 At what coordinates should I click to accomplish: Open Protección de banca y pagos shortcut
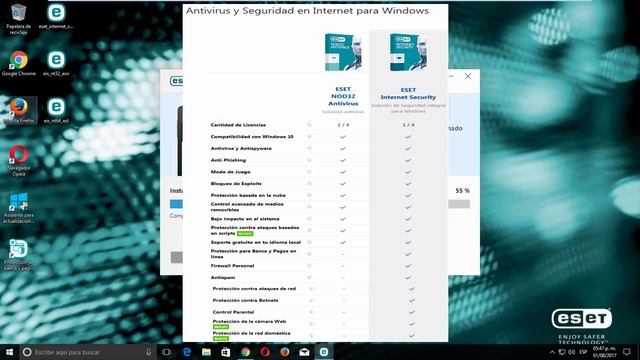(18, 255)
